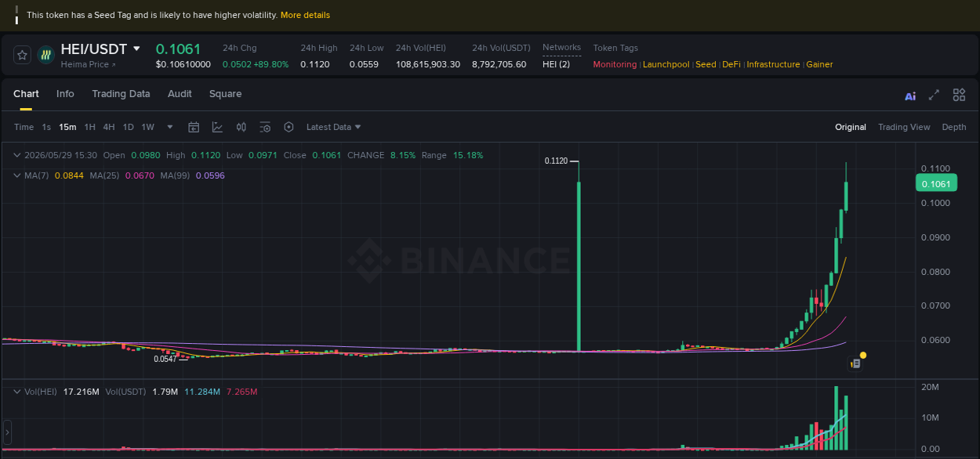The width and height of the screenshot is (980, 459).
Task: Click the Networks label
Action: (x=561, y=48)
